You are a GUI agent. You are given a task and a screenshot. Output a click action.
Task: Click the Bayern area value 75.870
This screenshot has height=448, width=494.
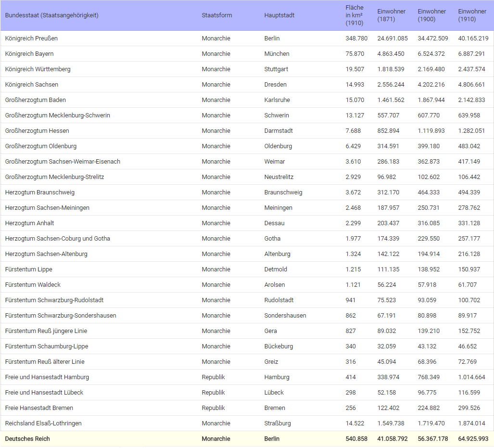pyautogui.click(x=355, y=53)
